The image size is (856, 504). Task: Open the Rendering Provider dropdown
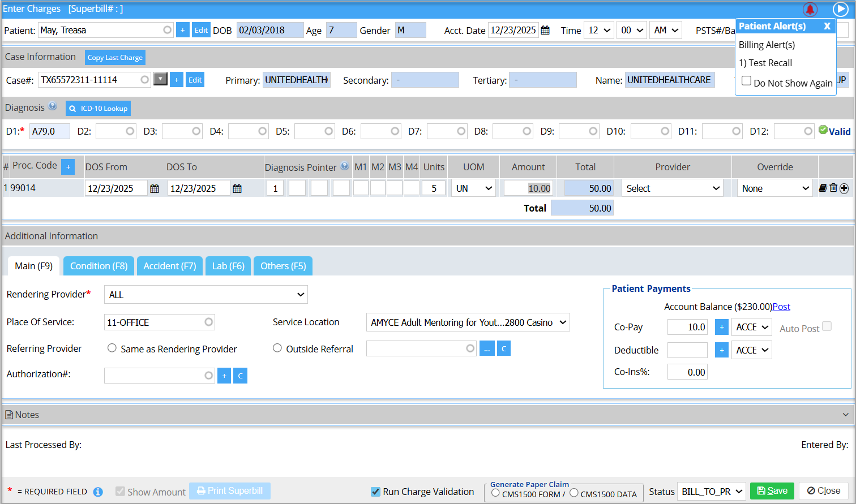click(206, 295)
